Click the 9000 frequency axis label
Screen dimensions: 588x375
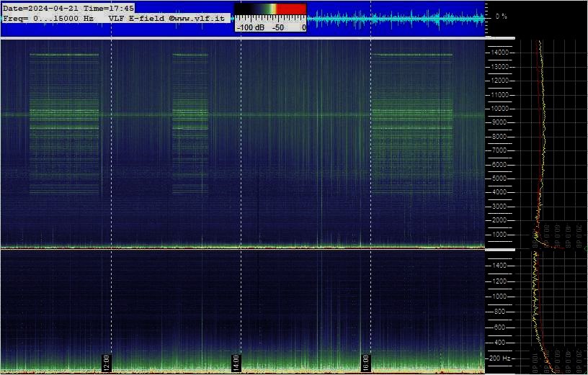pyautogui.click(x=499, y=122)
